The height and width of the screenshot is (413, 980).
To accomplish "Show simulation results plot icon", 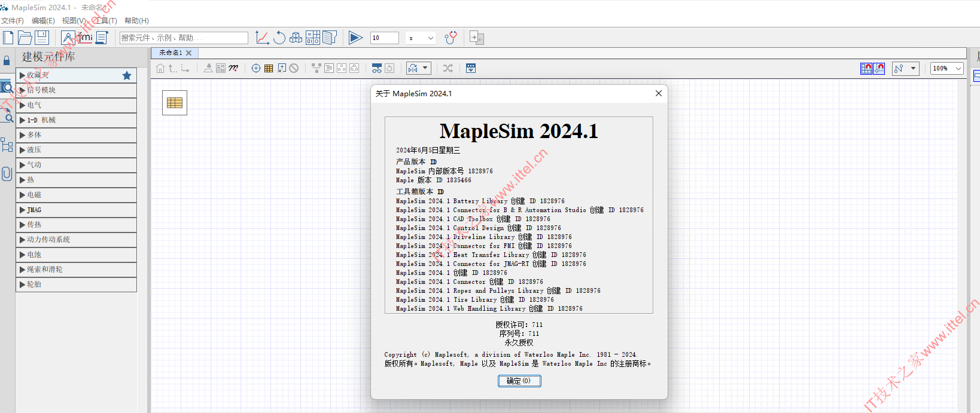I will [262, 38].
